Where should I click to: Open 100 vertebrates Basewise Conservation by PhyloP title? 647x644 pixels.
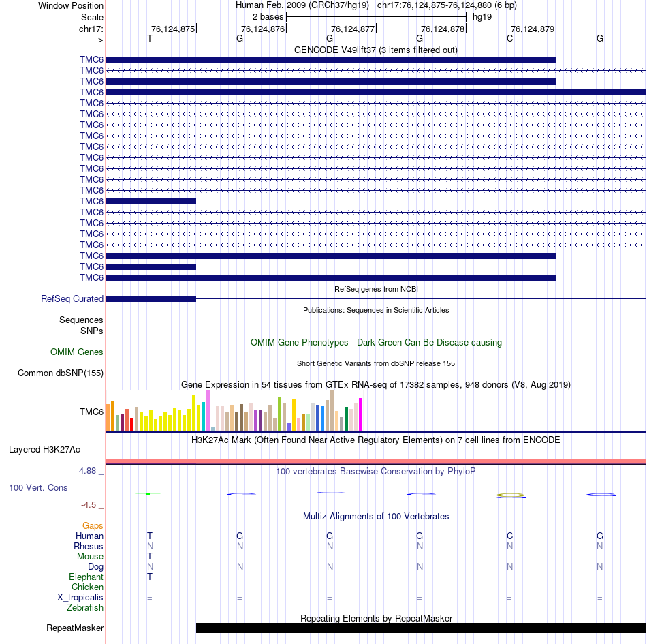point(376,471)
